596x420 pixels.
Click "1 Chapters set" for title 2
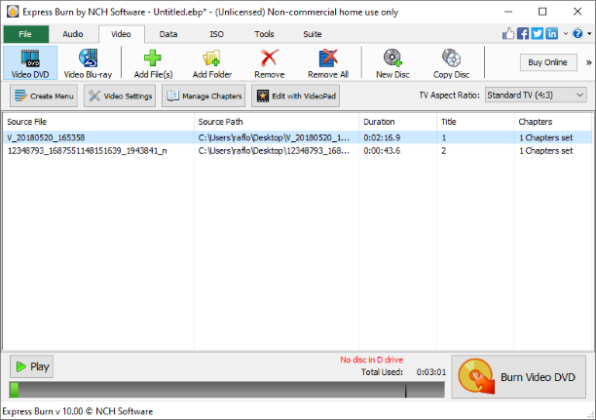546,151
